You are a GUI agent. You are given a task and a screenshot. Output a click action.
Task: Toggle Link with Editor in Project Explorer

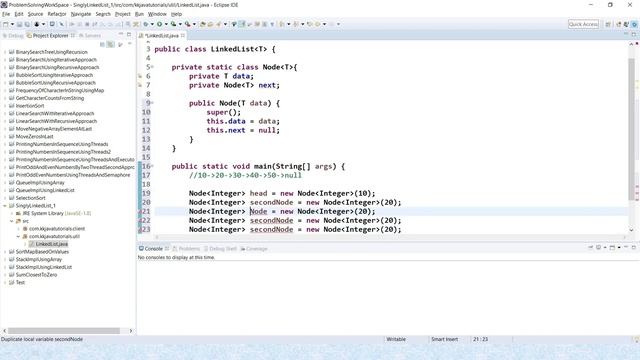click(111, 44)
